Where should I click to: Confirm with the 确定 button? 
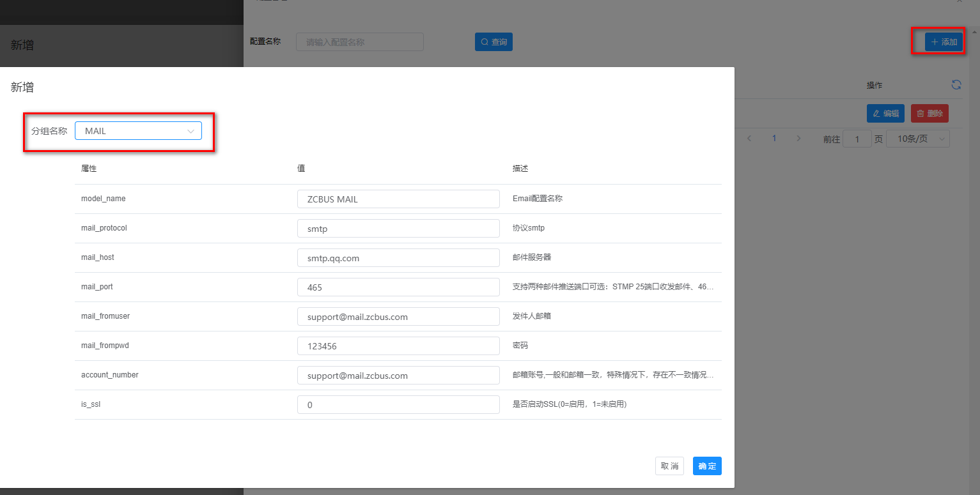[x=706, y=466]
